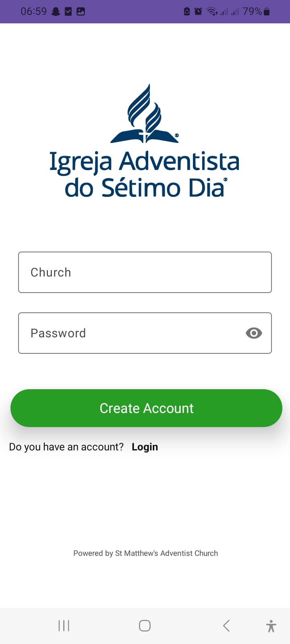Focus the Password input field
This screenshot has width=290, height=644.
[x=129, y=333]
